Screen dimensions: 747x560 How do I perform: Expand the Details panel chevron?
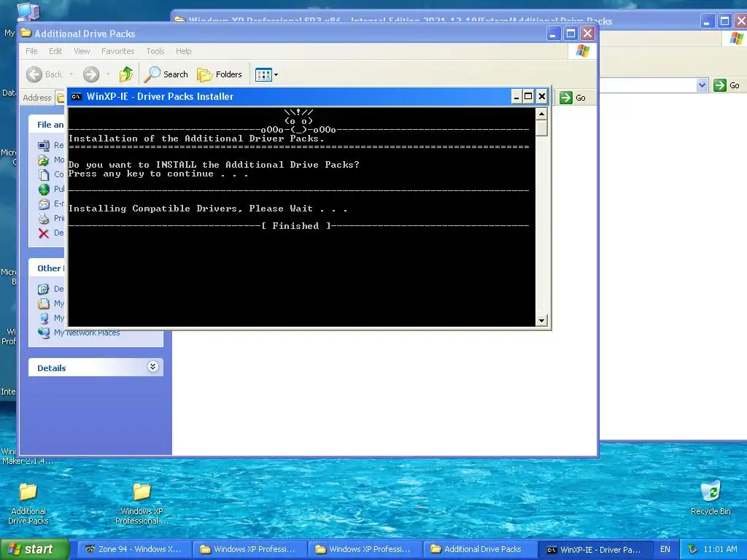pos(152,367)
